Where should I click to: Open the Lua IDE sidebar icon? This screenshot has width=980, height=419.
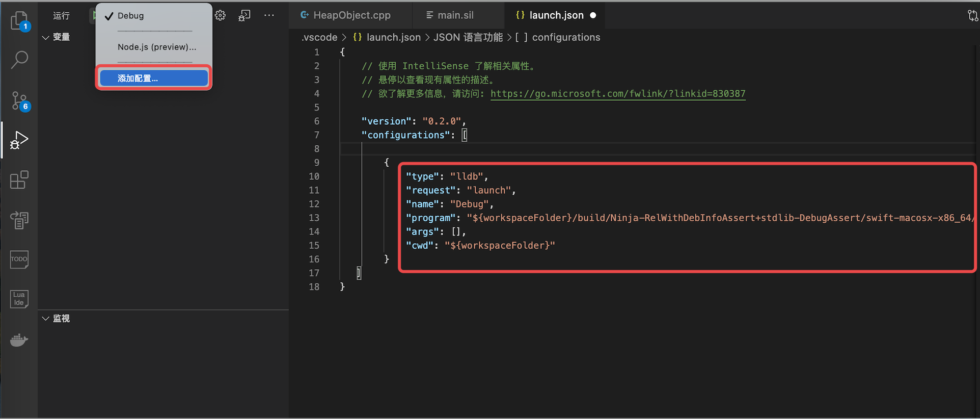click(x=19, y=299)
